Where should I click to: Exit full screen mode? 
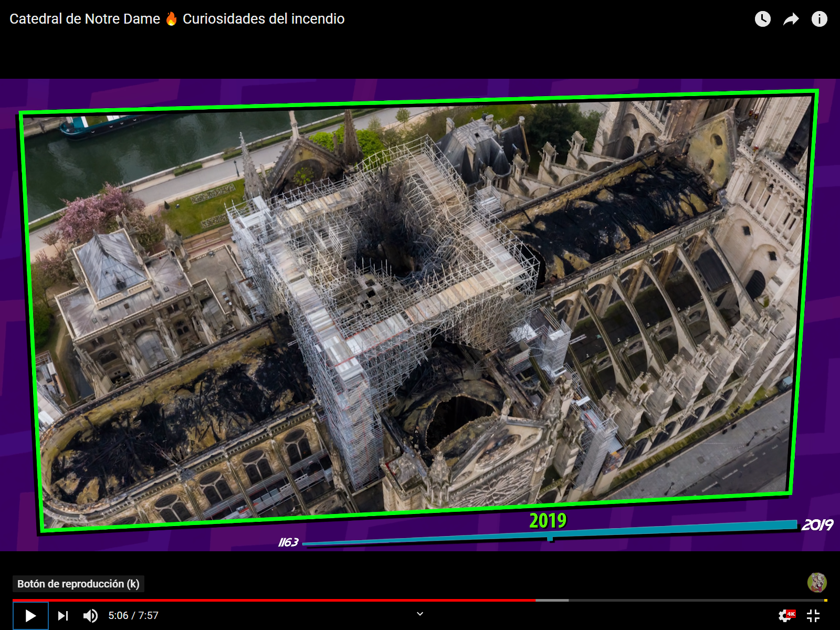[813, 615]
